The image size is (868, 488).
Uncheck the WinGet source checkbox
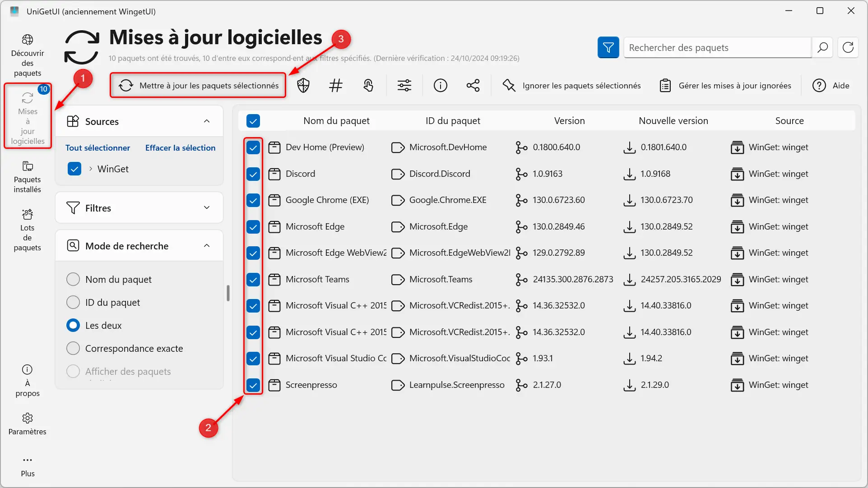click(x=74, y=169)
